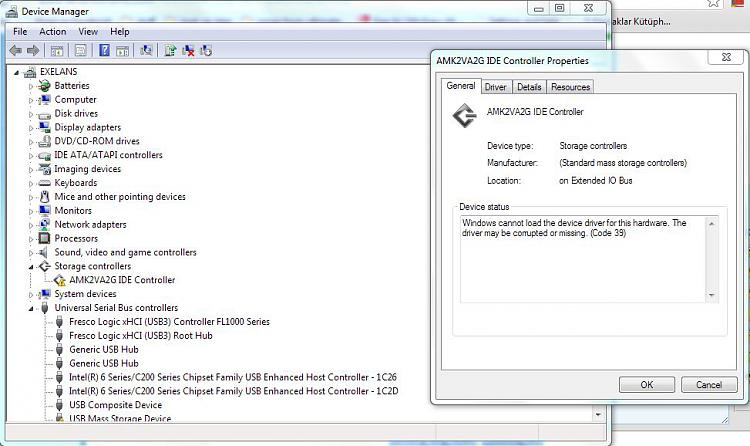Click the Keyboards category icon
Viewport: 750px width, 446px height.
coord(44,183)
